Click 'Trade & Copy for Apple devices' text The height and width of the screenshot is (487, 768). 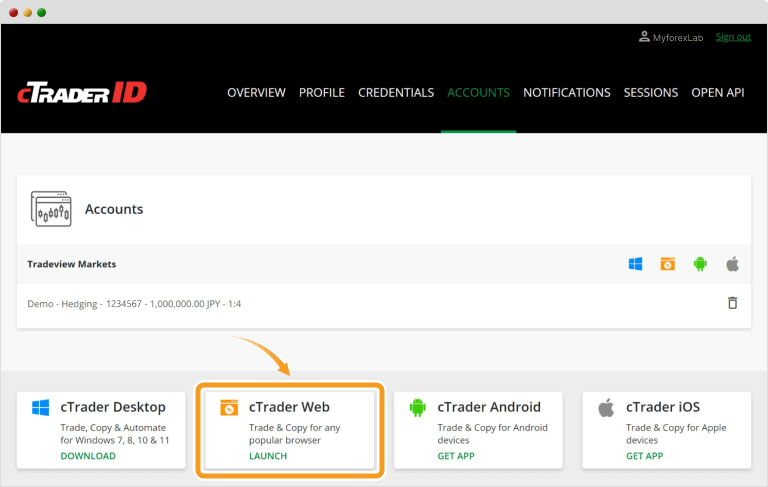(676, 434)
